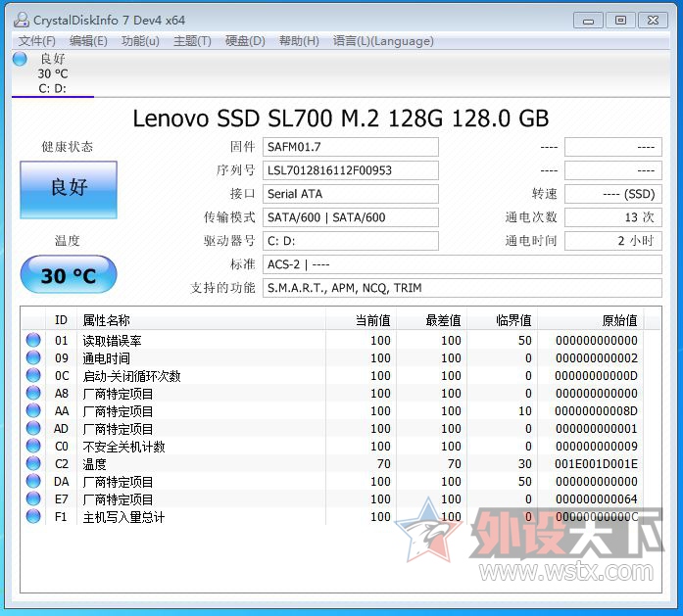This screenshot has height=616, width=683.
Task: Click the ID column header
Action: tap(61, 320)
